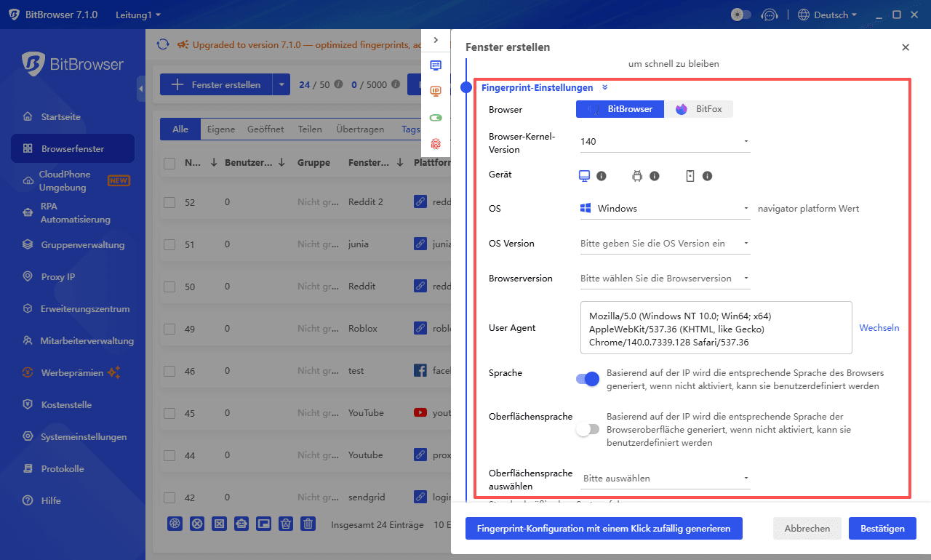Generate random fingerprint configuration with one click
931x560 pixels.
[604, 528]
